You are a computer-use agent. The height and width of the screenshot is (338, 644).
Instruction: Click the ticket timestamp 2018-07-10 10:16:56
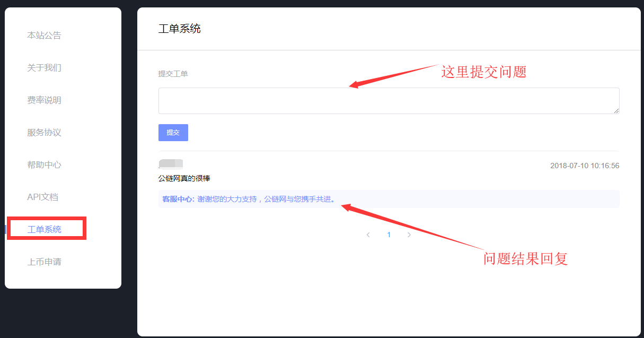[x=584, y=166]
